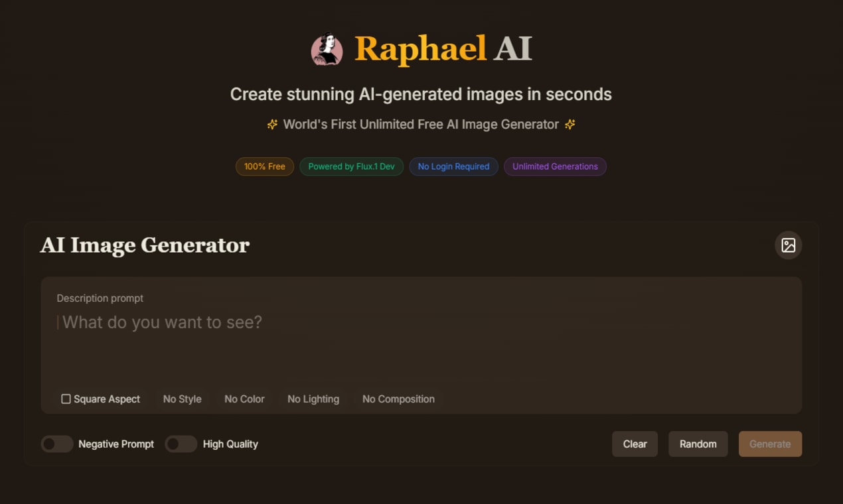Click the World's First Unlimited Free tagline
The image size is (843, 504).
click(x=421, y=125)
